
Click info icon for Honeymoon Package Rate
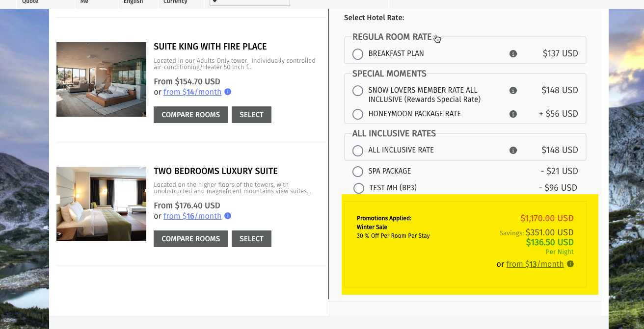(x=513, y=114)
